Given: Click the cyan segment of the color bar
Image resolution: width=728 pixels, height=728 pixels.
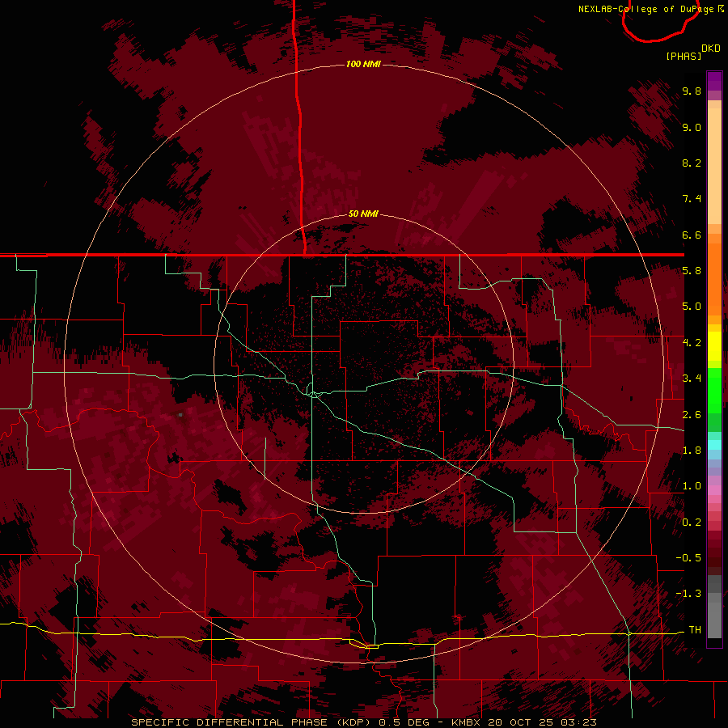Looking at the screenshot, I should pyautogui.click(x=714, y=445).
